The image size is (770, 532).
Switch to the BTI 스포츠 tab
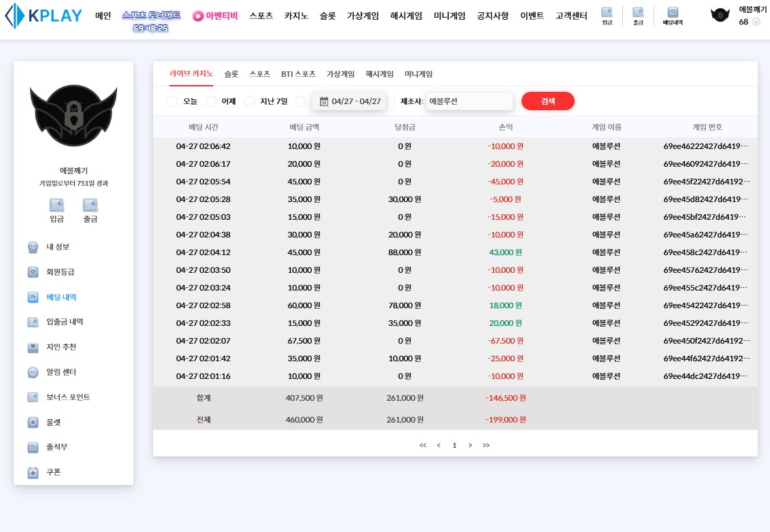298,74
